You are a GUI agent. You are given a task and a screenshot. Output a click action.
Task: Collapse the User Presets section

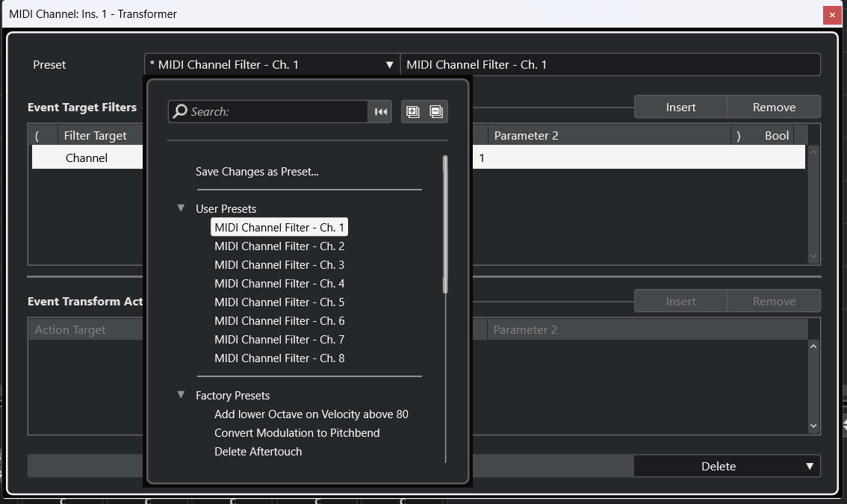pos(181,208)
